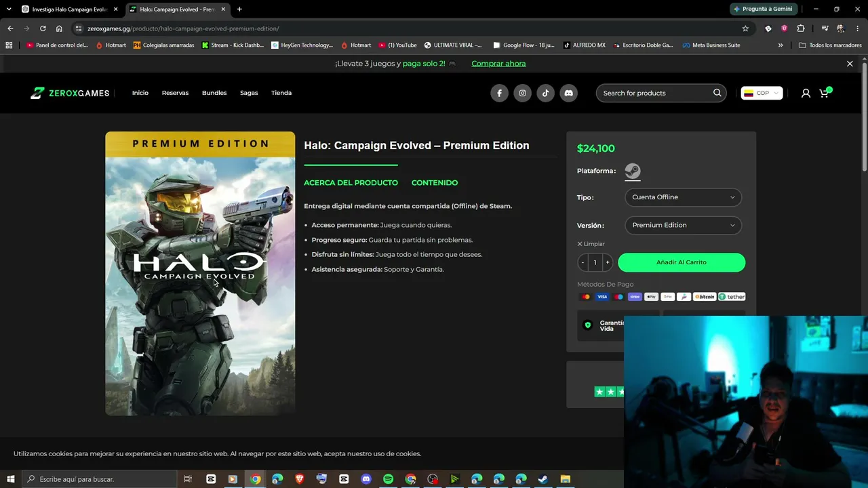Click the address bar URL
Viewport: 868px width, 488px height.
click(183, 28)
